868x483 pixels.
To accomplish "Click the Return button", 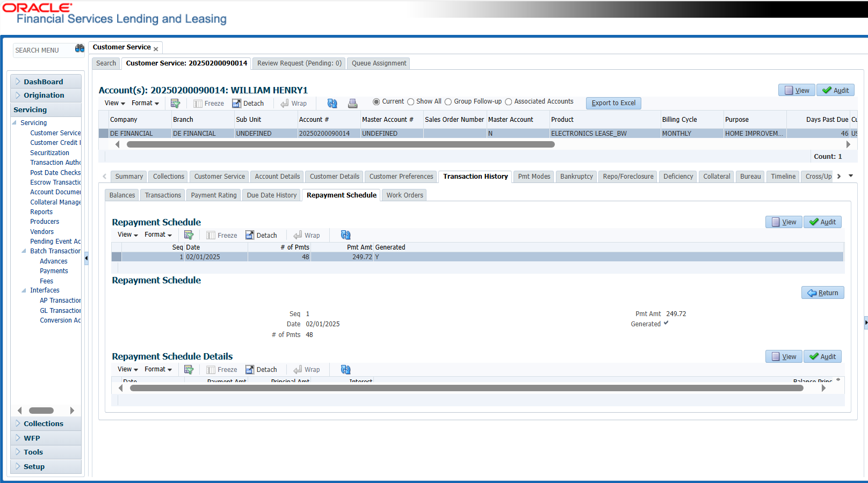I will point(823,292).
